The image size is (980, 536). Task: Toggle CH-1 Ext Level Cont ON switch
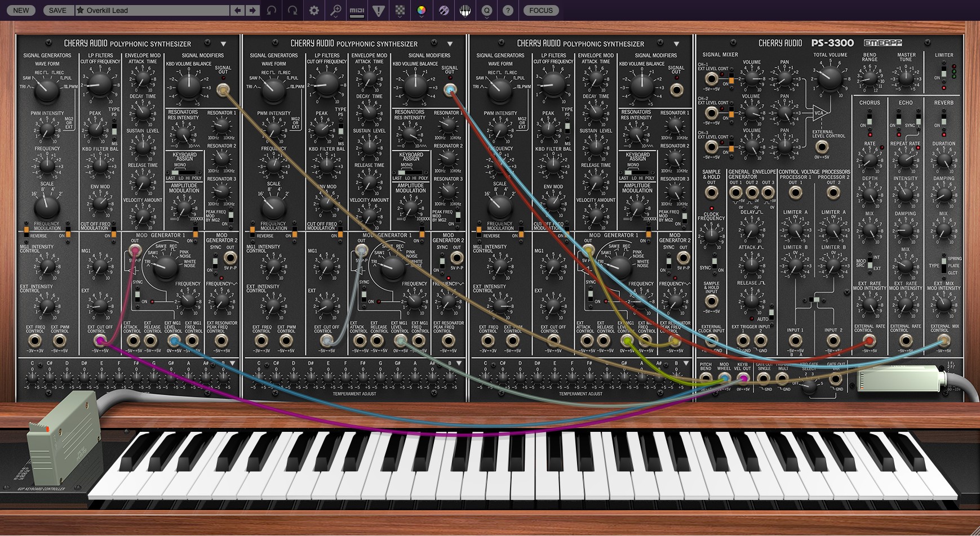(x=731, y=78)
